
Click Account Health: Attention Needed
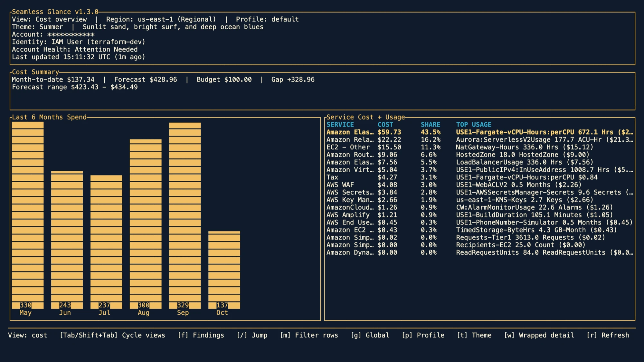[75, 50]
